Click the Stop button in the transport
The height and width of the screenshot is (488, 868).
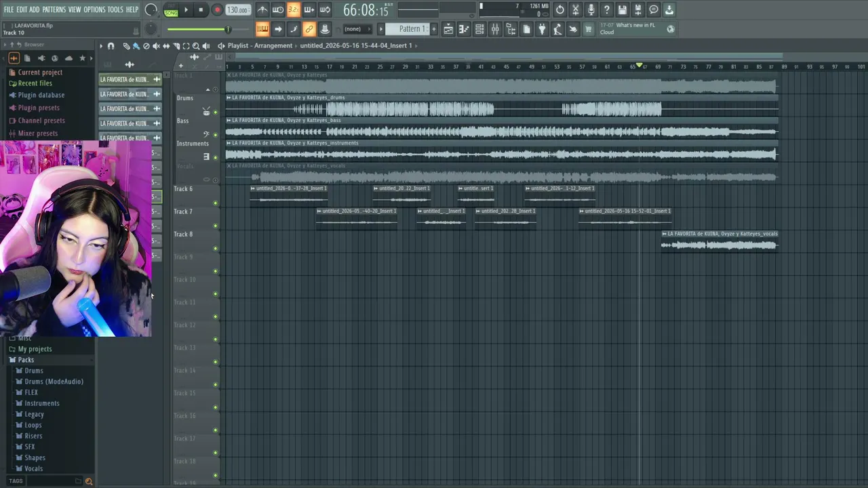click(201, 10)
